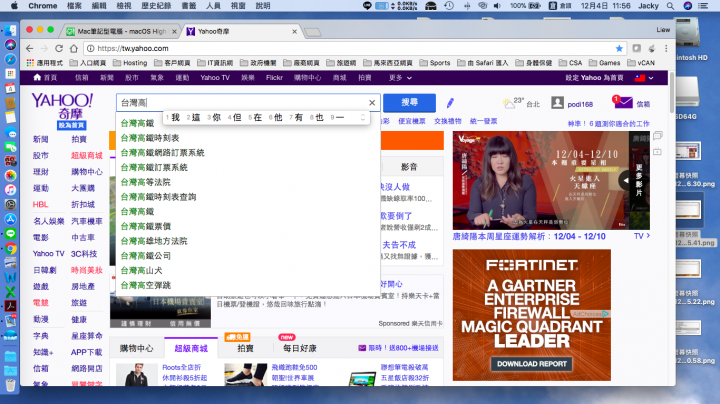
Task: Open the Taiwan flag region dropdown
Action: (x=644, y=78)
